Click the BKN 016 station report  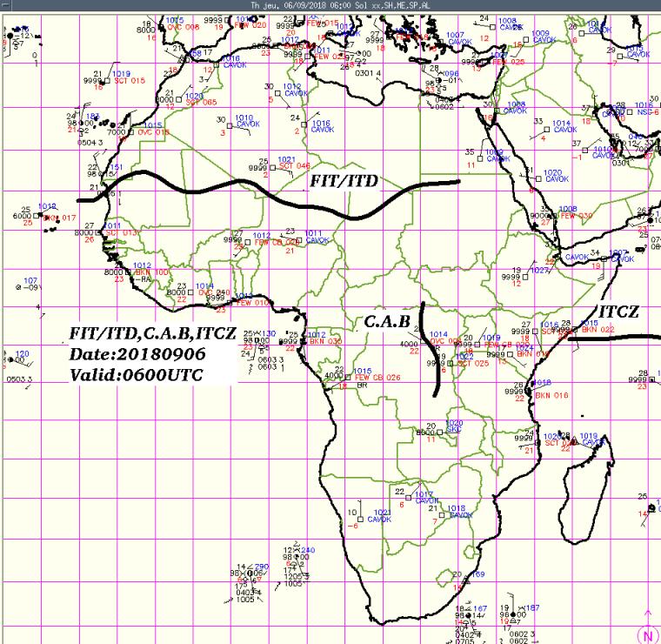(551, 395)
